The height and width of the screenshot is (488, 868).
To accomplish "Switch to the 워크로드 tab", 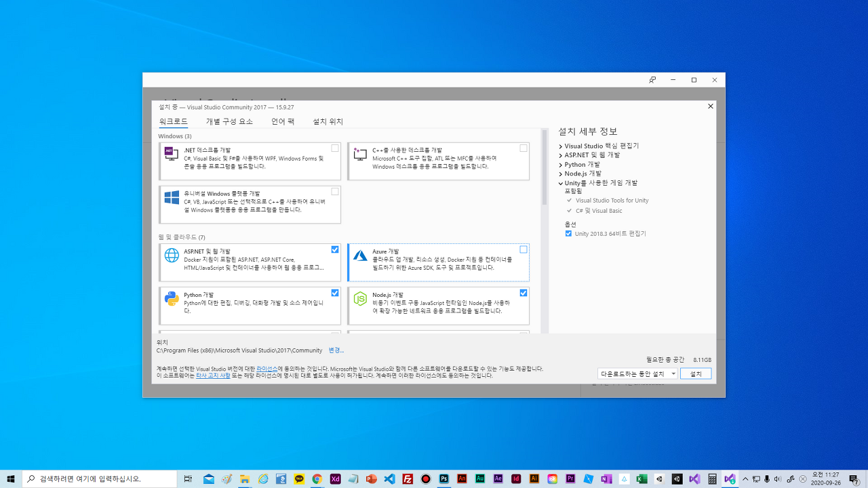I will [174, 121].
